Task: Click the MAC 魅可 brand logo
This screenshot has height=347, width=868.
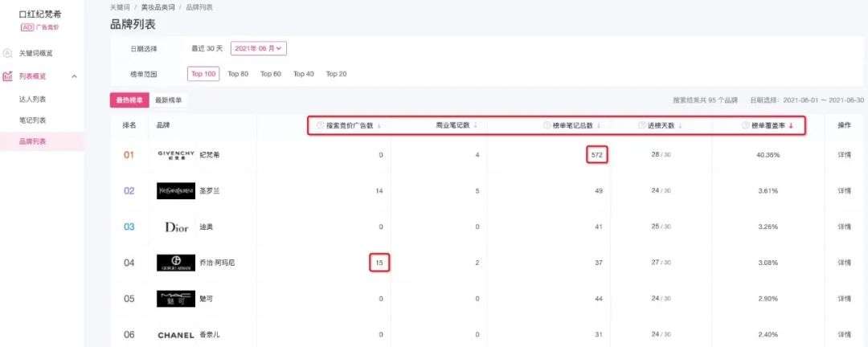Action: (x=176, y=299)
